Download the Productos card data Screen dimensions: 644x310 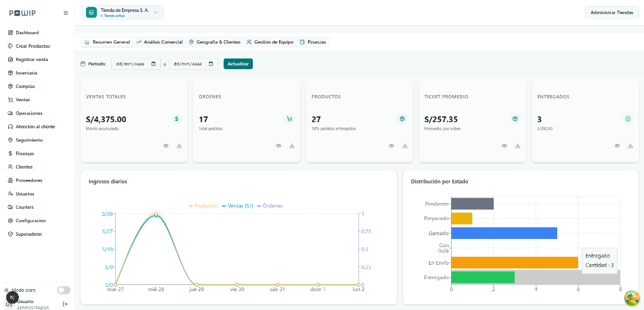(x=404, y=146)
